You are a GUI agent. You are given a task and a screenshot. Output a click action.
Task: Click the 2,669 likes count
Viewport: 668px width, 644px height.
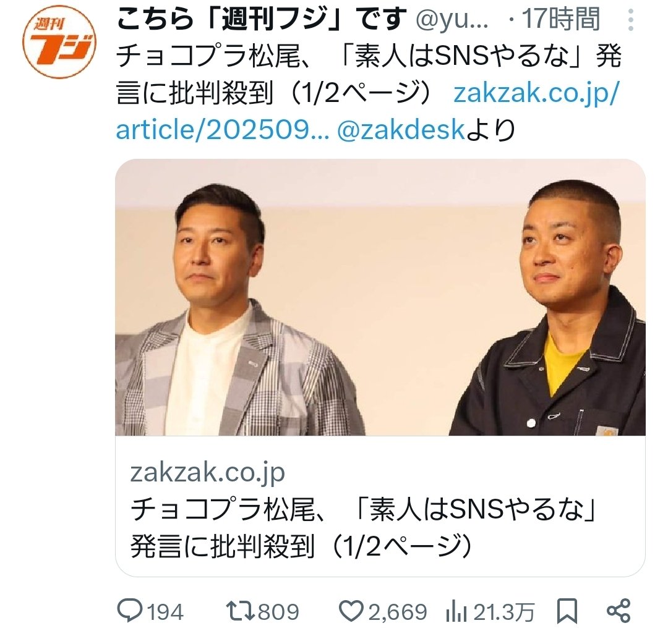pyautogui.click(x=397, y=612)
